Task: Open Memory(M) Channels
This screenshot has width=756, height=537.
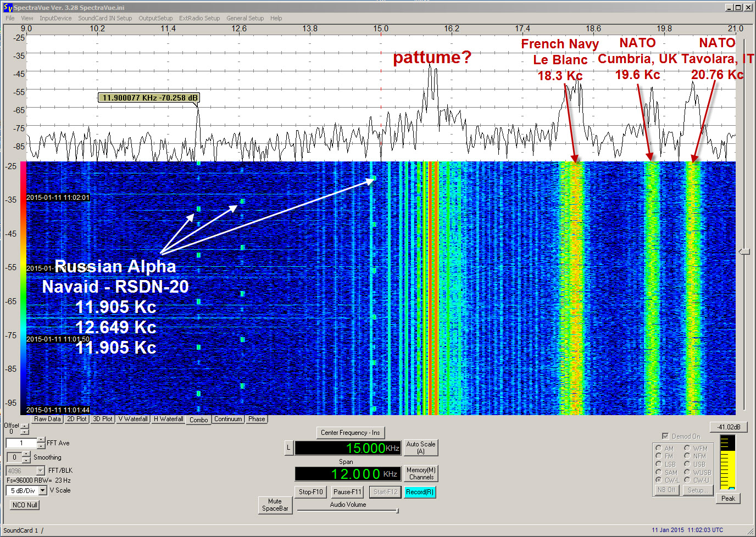Action: pos(421,473)
